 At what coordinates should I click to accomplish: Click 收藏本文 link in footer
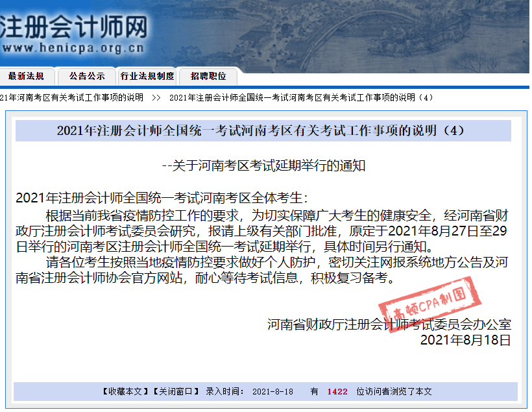click(x=125, y=392)
